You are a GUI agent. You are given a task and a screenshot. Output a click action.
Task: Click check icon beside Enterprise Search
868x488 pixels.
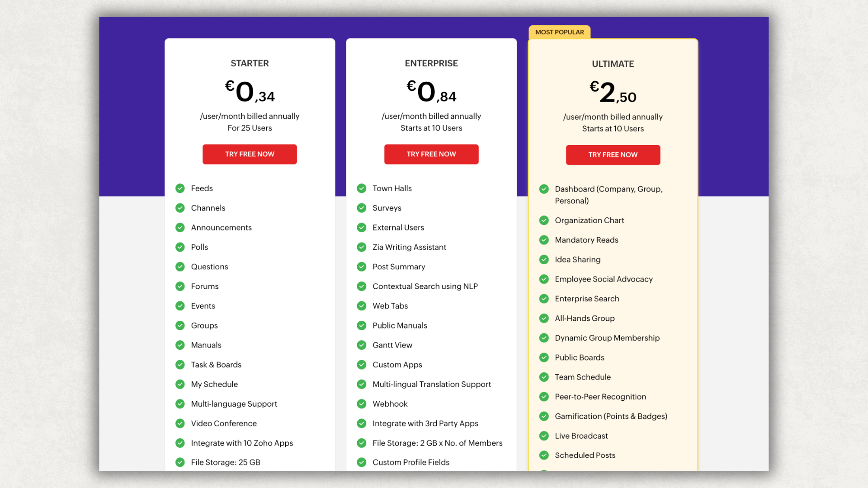[544, 299]
